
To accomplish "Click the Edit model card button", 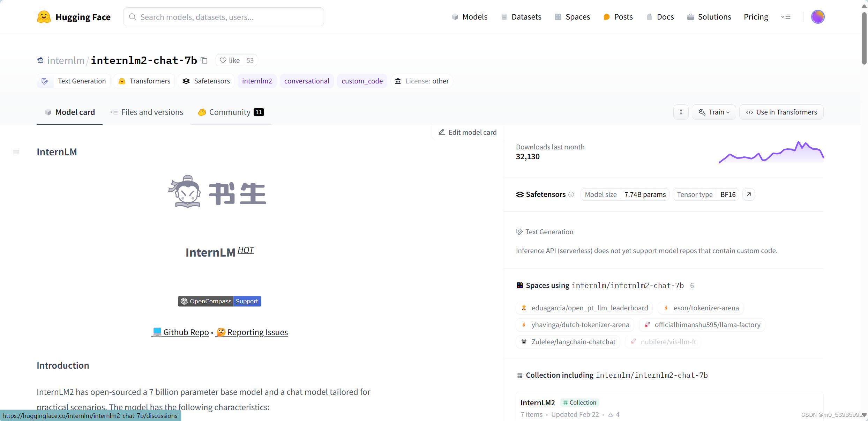I will (x=467, y=132).
